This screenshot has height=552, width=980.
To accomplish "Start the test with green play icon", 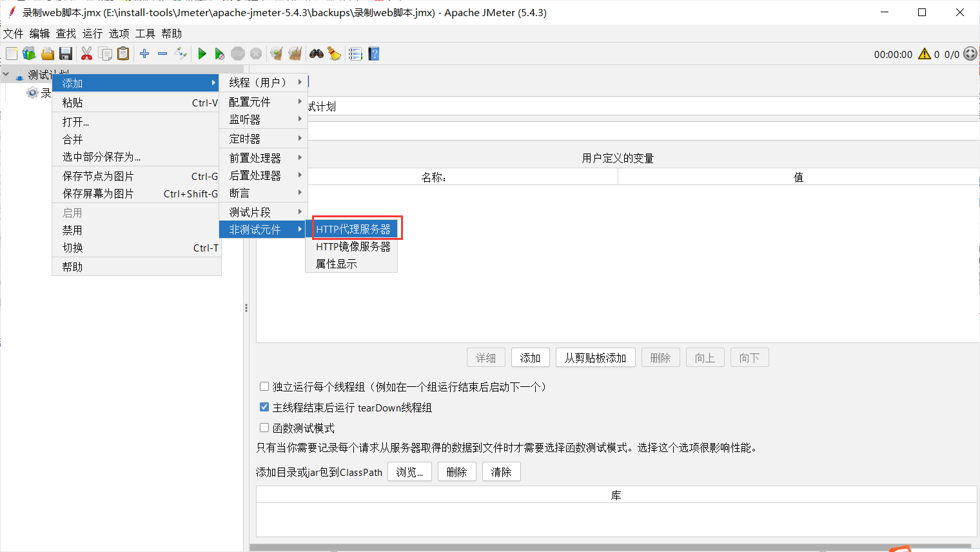I will [202, 54].
